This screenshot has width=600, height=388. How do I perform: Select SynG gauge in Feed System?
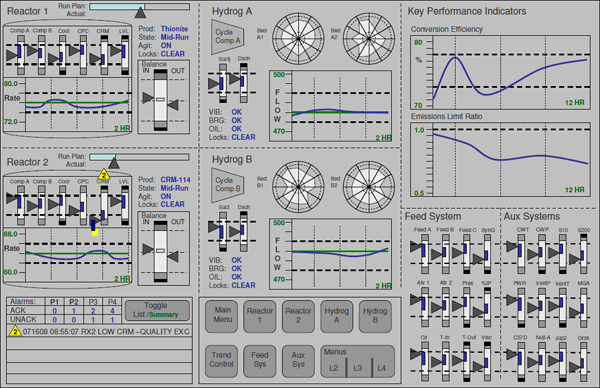tap(487, 254)
